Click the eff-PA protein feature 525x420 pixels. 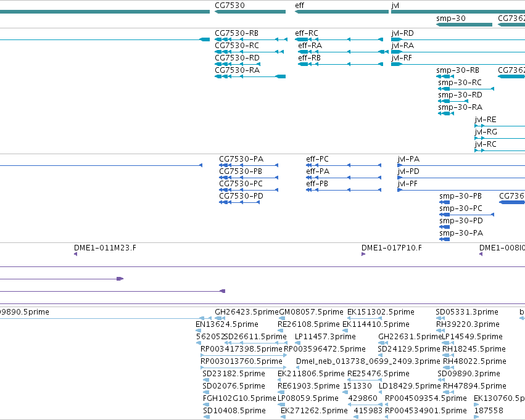(344, 178)
